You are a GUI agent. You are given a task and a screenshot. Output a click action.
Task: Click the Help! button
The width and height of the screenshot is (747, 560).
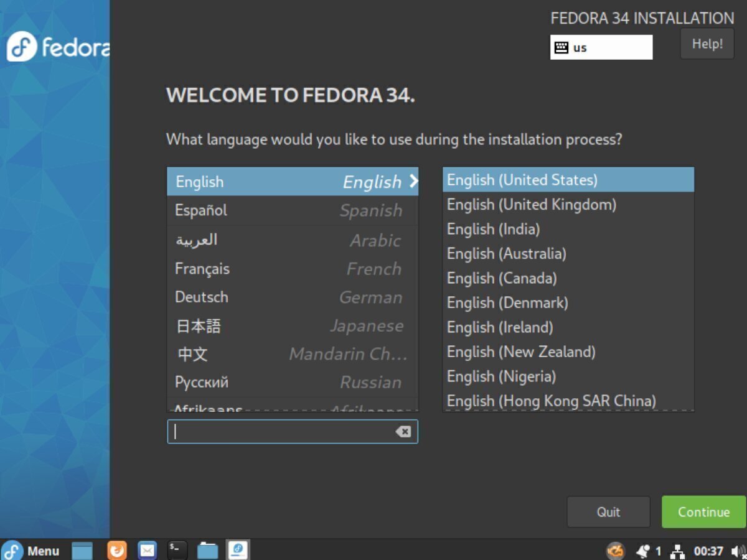[707, 44]
